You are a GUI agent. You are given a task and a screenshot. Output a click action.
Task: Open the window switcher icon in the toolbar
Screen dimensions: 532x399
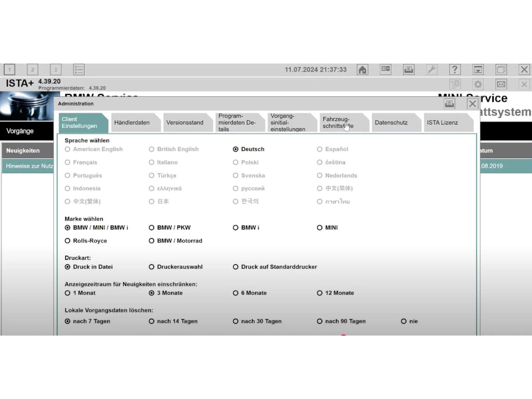click(501, 69)
